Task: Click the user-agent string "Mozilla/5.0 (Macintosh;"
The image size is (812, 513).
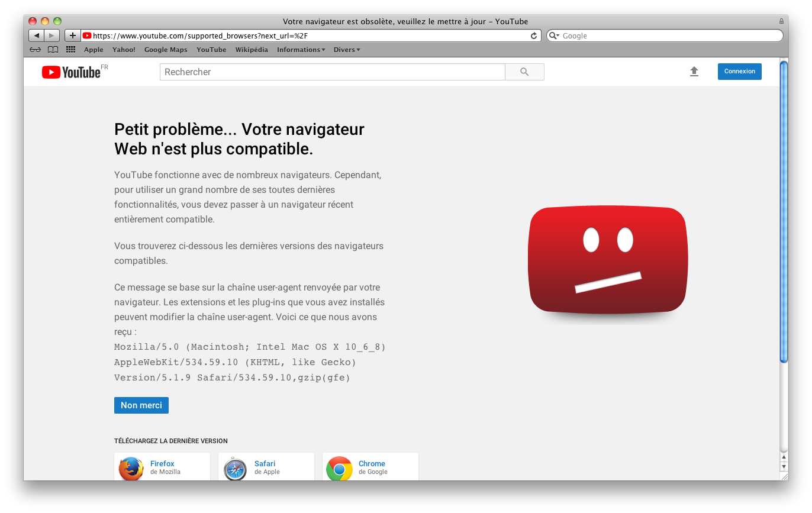Action: click(182, 347)
